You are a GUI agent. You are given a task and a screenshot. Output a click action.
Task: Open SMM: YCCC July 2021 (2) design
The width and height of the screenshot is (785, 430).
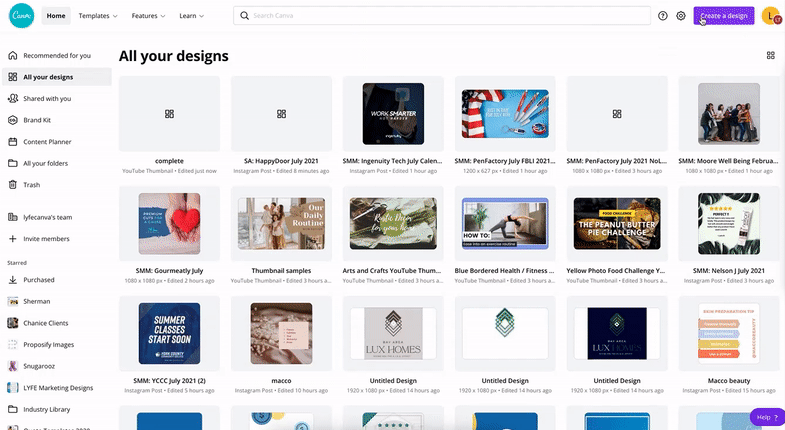pos(169,333)
